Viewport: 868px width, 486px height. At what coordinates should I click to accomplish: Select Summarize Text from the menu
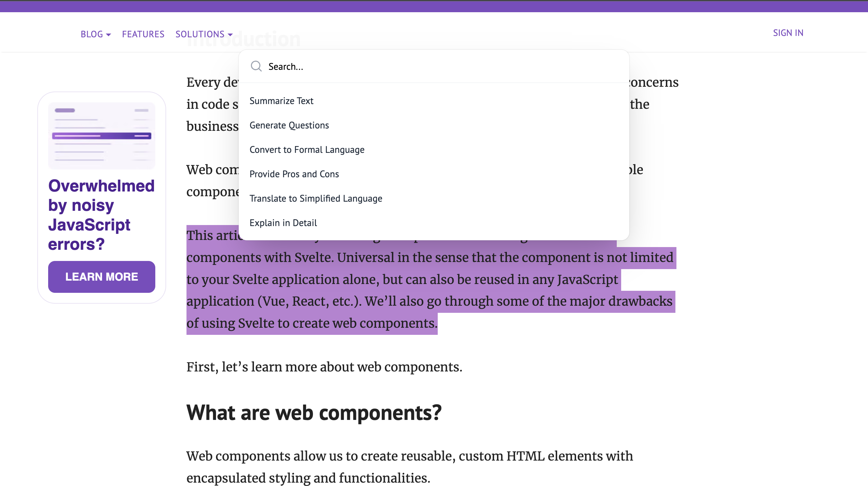click(x=281, y=101)
